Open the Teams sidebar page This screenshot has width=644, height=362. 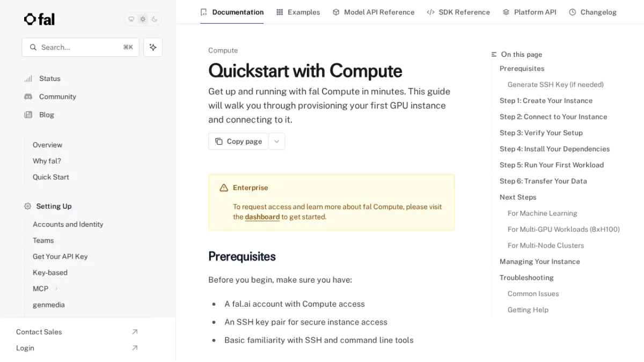point(43,240)
